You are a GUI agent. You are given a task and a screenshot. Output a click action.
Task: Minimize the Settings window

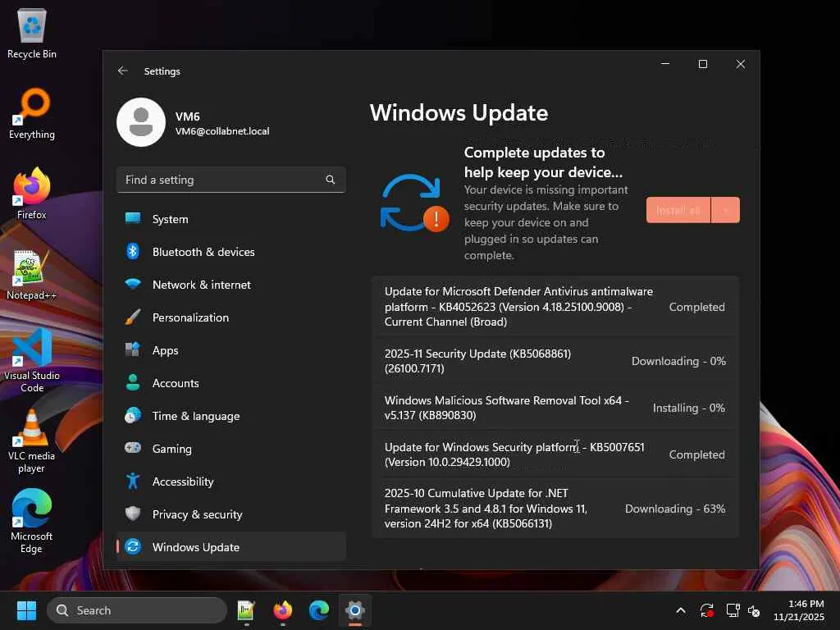(x=665, y=64)
